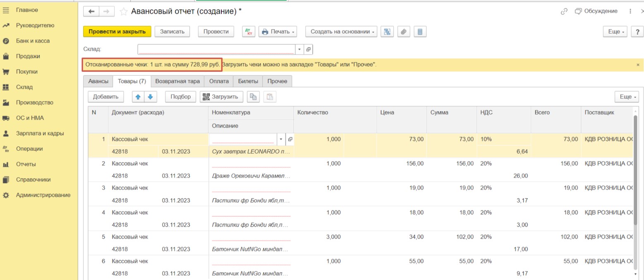
Task: Paste rows icon in table toolbar
Action: click(x=270, y=97)
